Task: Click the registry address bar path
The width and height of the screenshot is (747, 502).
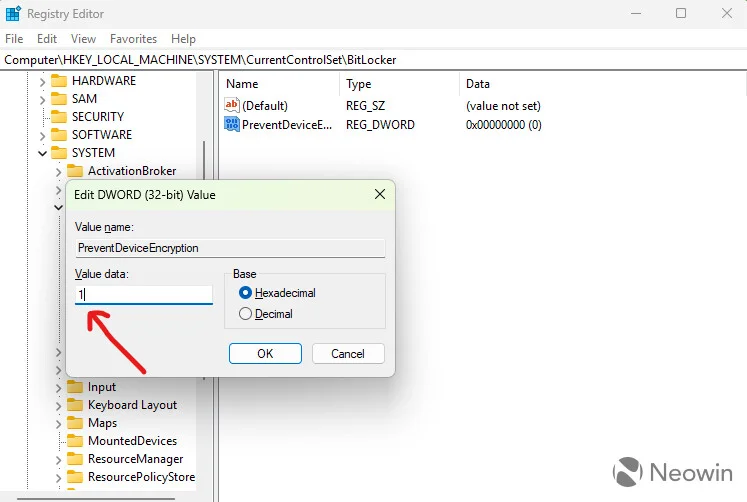Action: pos(200,60)
